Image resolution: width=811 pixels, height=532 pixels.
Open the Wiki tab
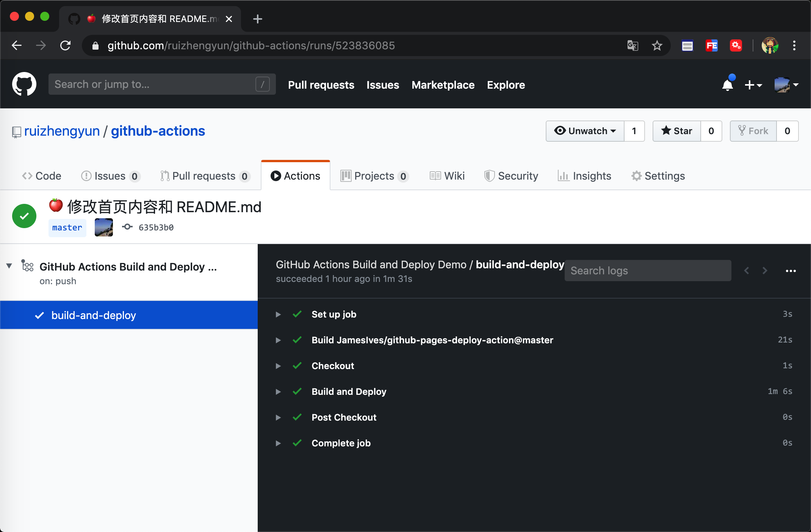(x=447, y=176)
